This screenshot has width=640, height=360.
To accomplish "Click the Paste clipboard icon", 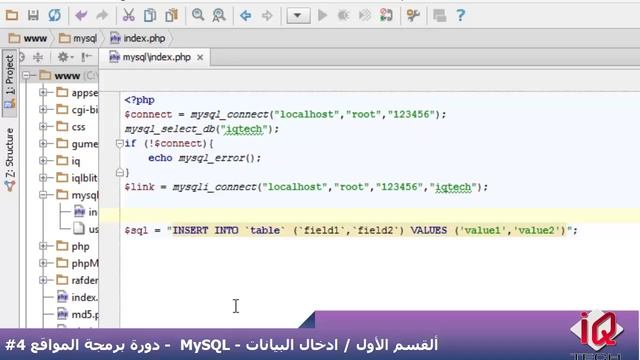I will [171, 16].
